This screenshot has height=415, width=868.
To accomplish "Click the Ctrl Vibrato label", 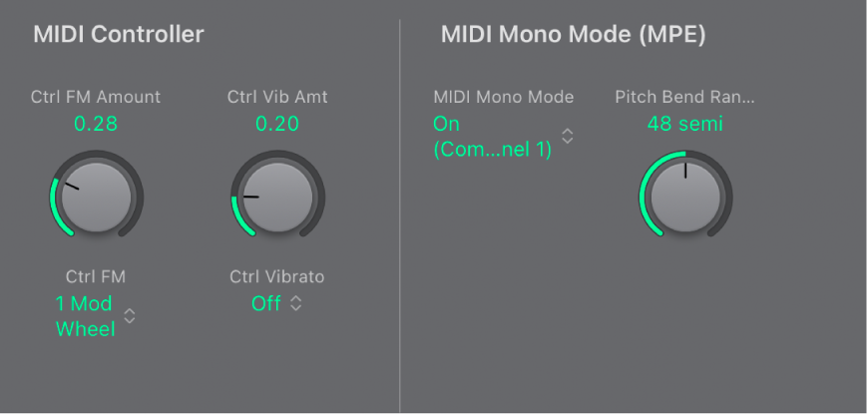I will (277, 276).
